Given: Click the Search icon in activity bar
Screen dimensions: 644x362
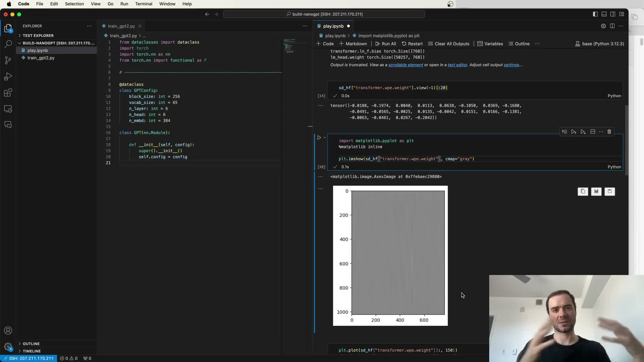Looking at the screenshot, I should pos(8,44).
